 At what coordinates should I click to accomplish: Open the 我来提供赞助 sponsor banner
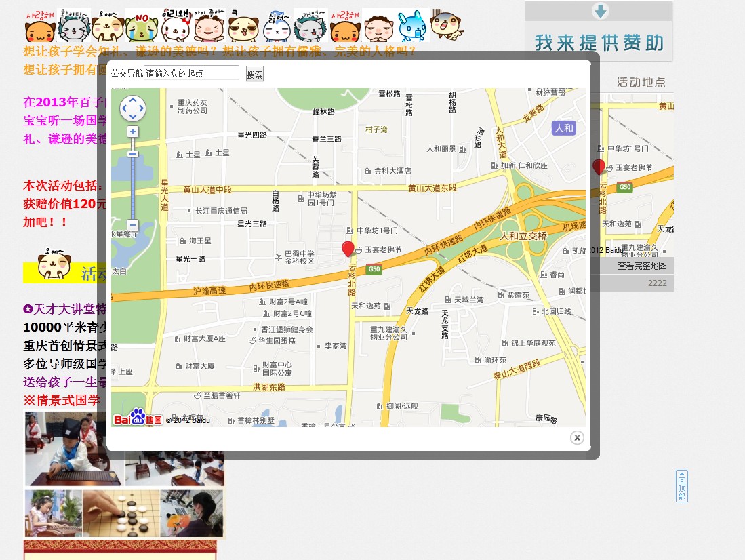click(x=599, y=42)
